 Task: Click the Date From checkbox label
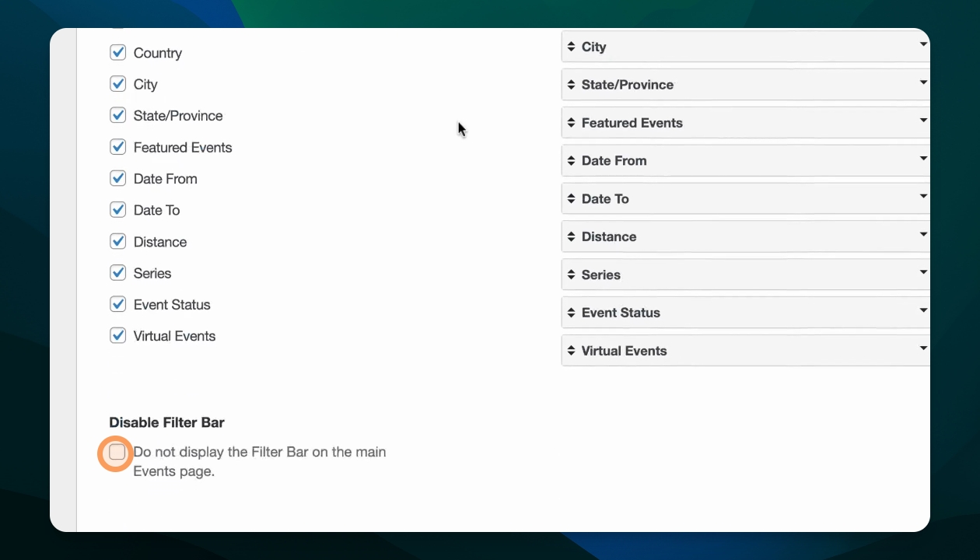[x=166, y=179]
